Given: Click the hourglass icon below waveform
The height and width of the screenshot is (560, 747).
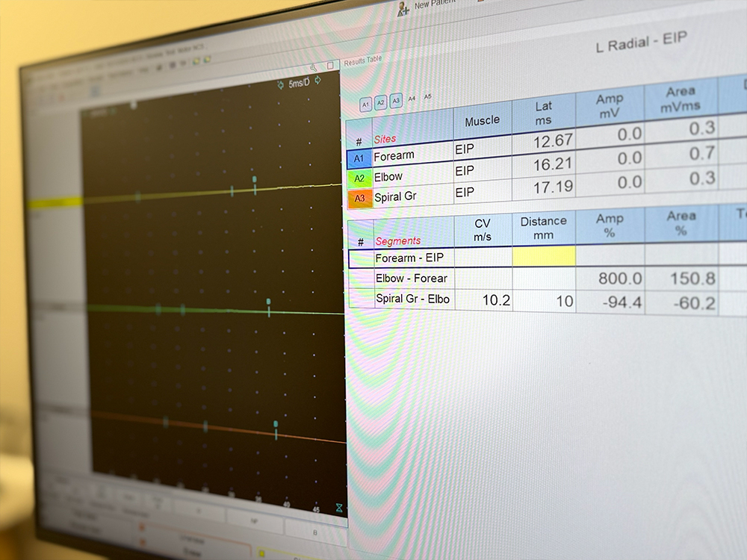Looking at the screenshot, I should tap(338, 508).
